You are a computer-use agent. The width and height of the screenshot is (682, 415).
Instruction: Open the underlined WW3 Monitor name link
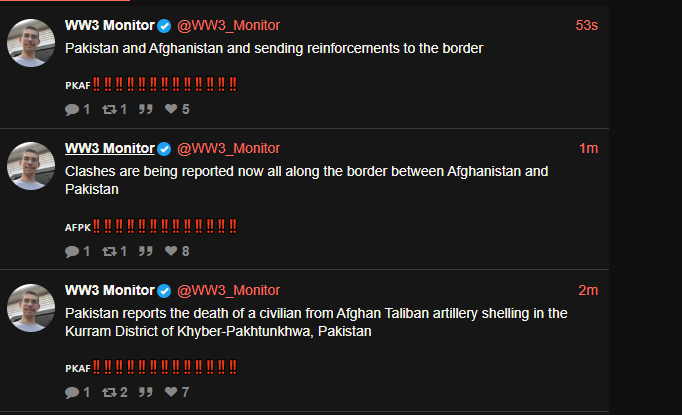(x=110, y=148)
